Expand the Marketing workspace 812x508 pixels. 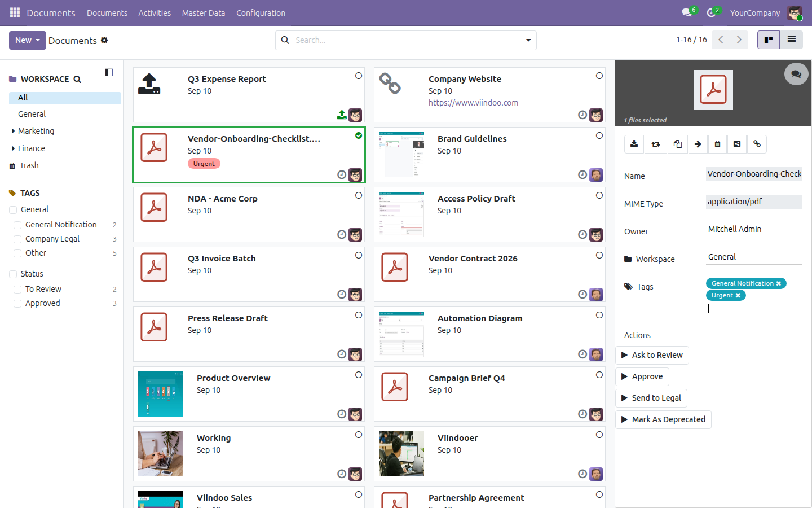(x=13, y=131)
